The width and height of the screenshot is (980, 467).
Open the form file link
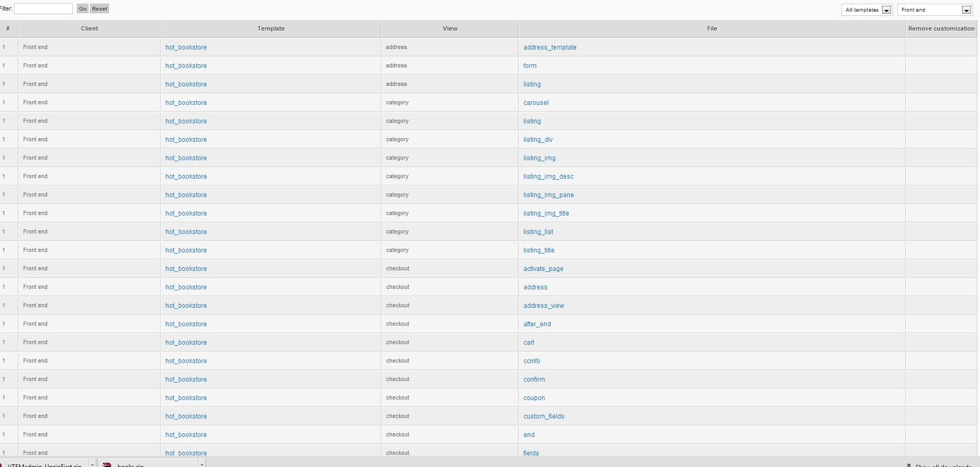(530, 66)
